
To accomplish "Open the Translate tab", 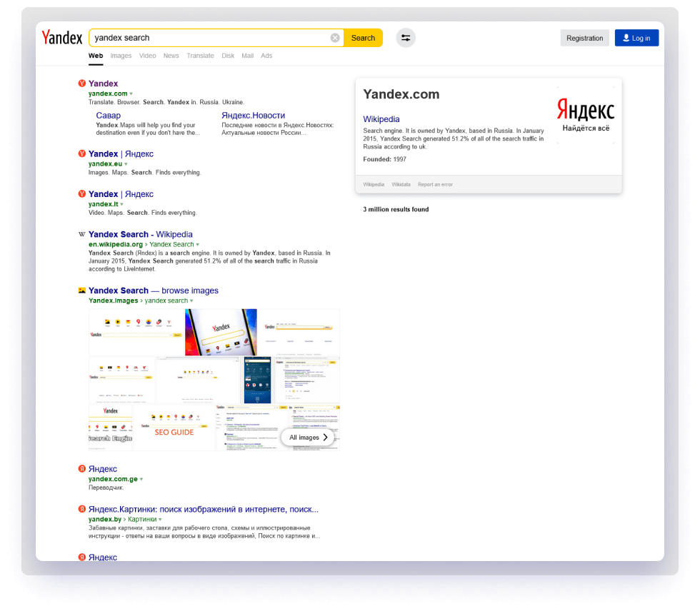I will click(x=200, y=56).
